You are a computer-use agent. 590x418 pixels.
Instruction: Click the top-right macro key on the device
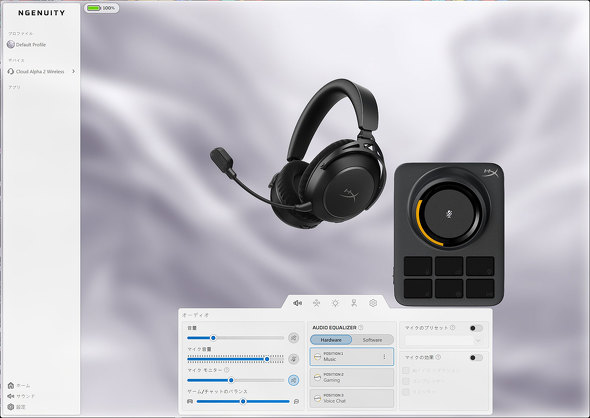[480, 266]
